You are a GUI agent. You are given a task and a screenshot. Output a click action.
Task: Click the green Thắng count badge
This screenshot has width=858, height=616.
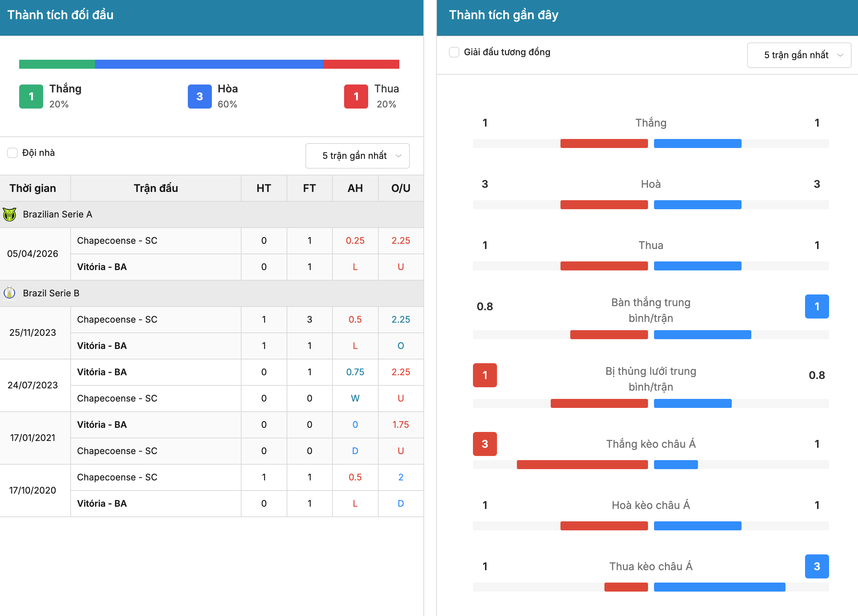31,97
